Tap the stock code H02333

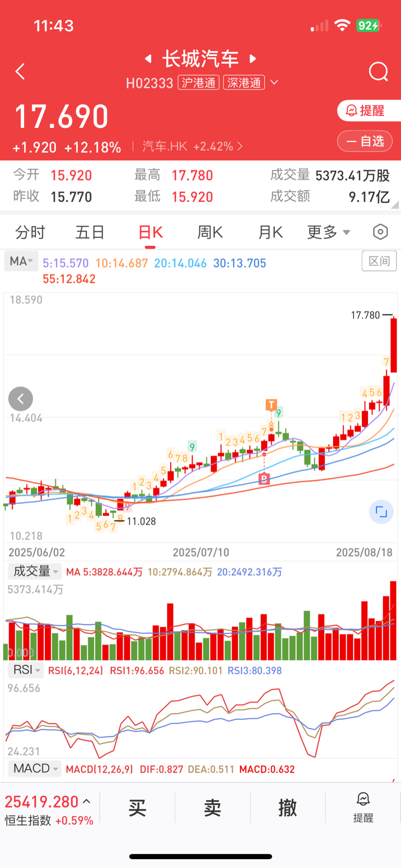click(149, 83)
